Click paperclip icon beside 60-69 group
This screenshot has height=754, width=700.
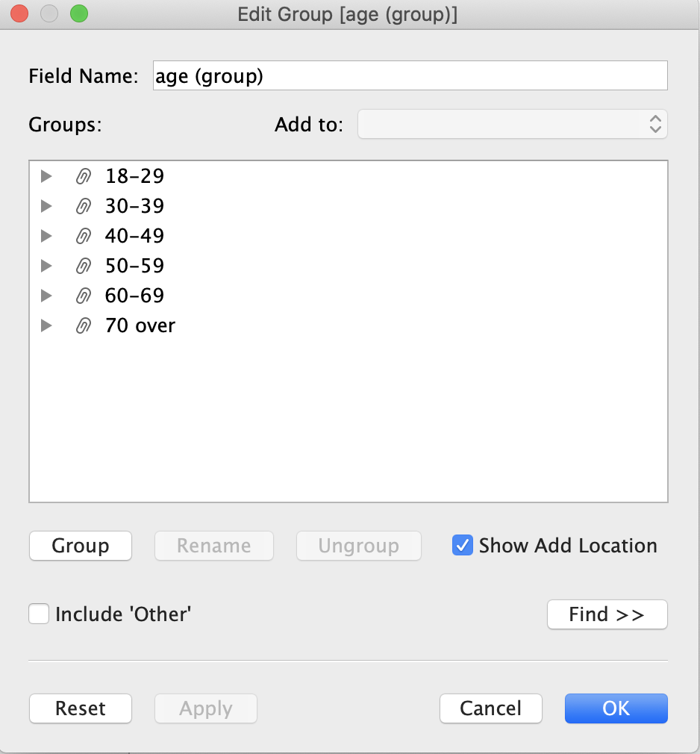[84, 296]
